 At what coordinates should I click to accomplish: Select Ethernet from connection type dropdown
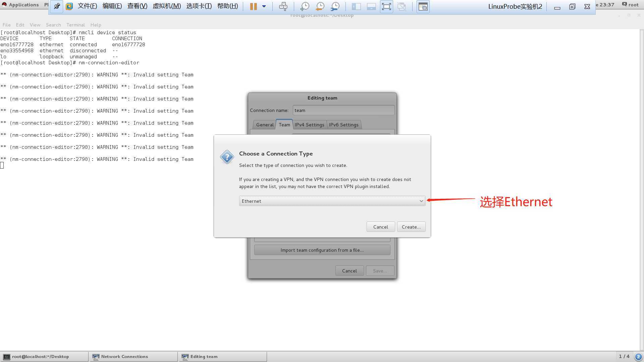(331, 201)
